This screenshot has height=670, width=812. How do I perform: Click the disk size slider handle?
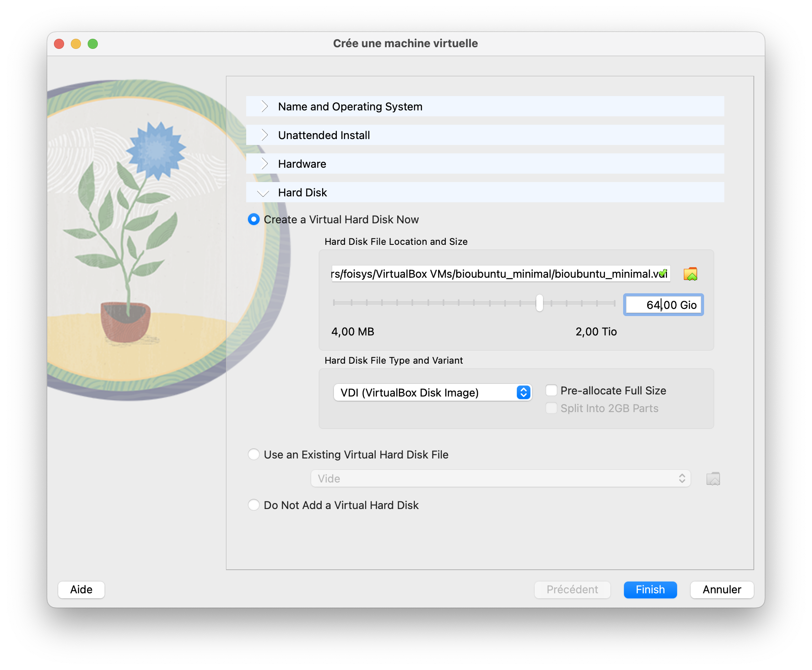click(x=540, y=303)
